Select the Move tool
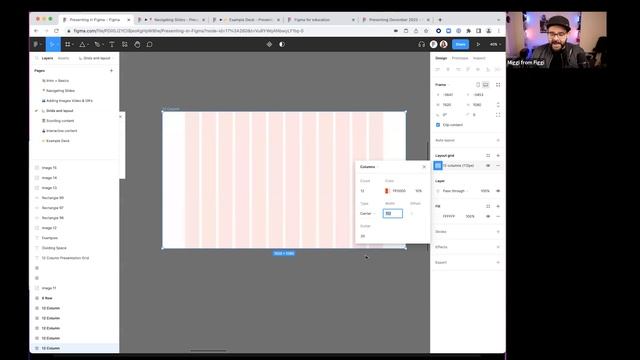Image resolution: width=640 pixels, height=360 pixels. [52, 44]
